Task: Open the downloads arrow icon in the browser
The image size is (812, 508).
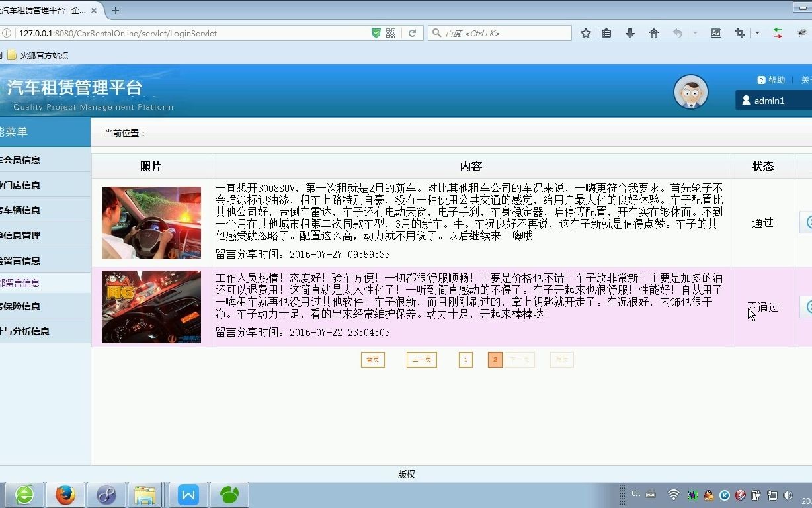Action: [x=629, y=32]
